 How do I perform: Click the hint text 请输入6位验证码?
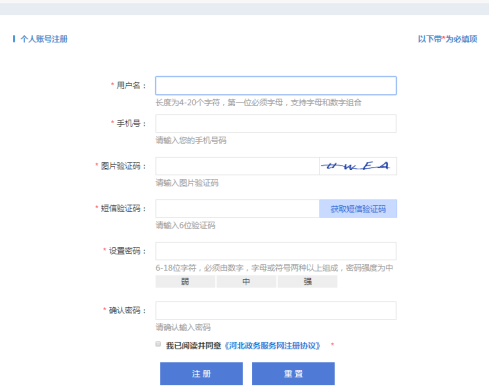[x=185, y=225]
